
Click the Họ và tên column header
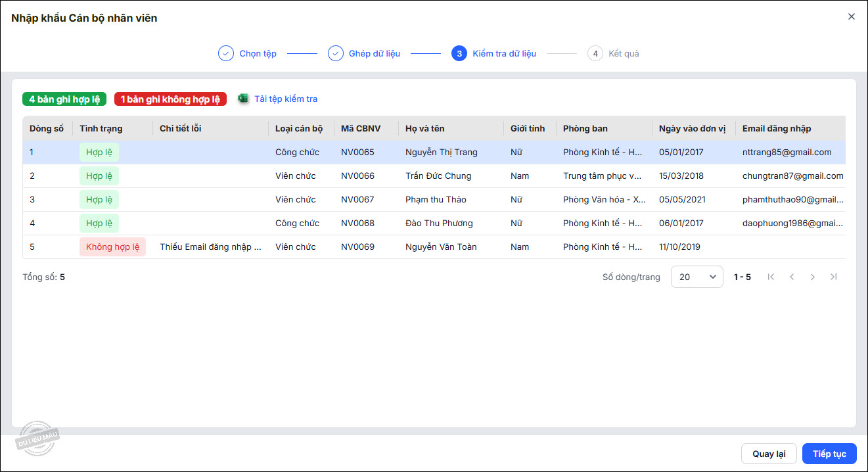tap(424, 128)
